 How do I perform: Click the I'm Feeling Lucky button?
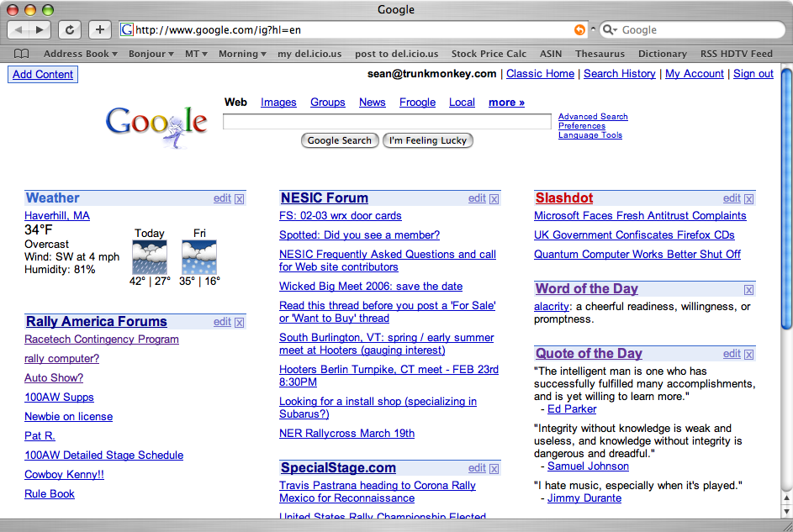coord(428,140)
